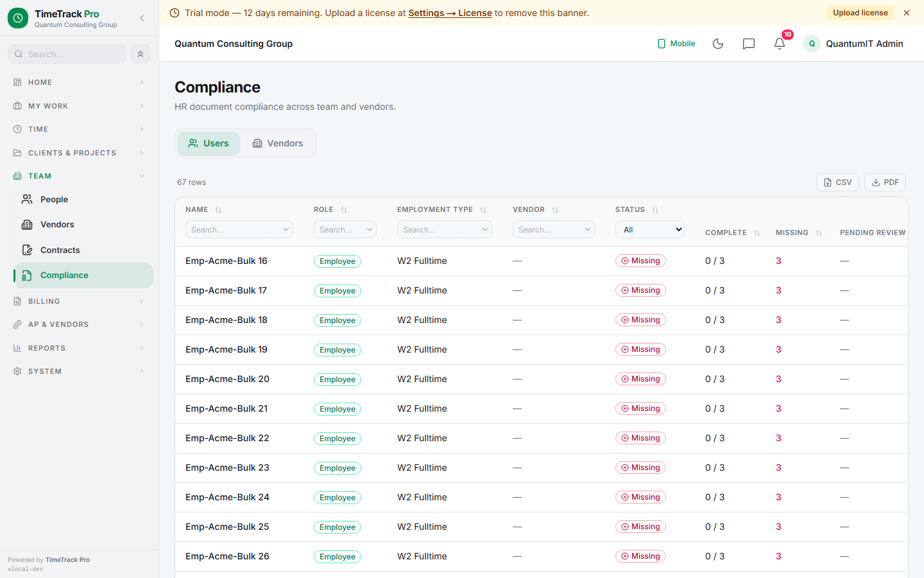The width and height of the screenshot is (924, 578).
Task: Sort by the Vendor column arrows
Action: click(x=555, y=210)
